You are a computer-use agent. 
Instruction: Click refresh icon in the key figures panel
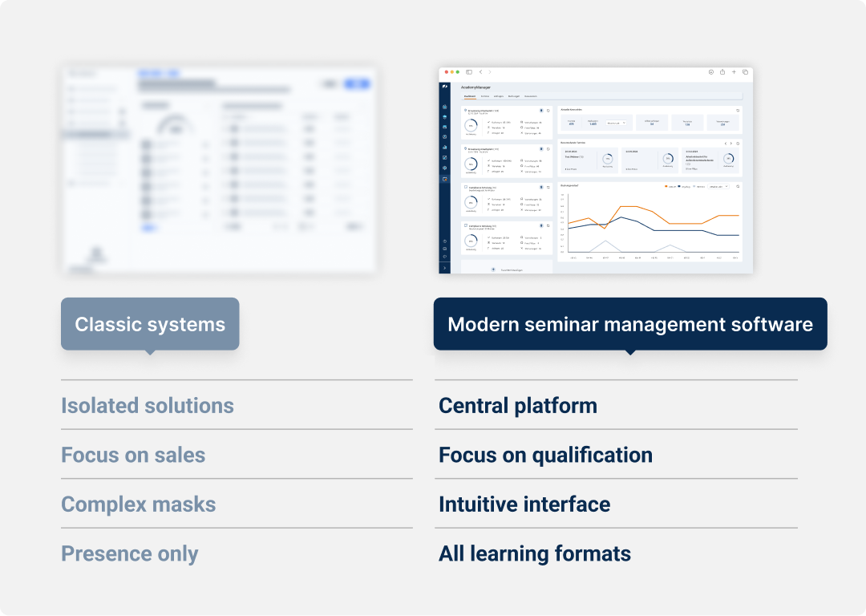click(738, 110)
